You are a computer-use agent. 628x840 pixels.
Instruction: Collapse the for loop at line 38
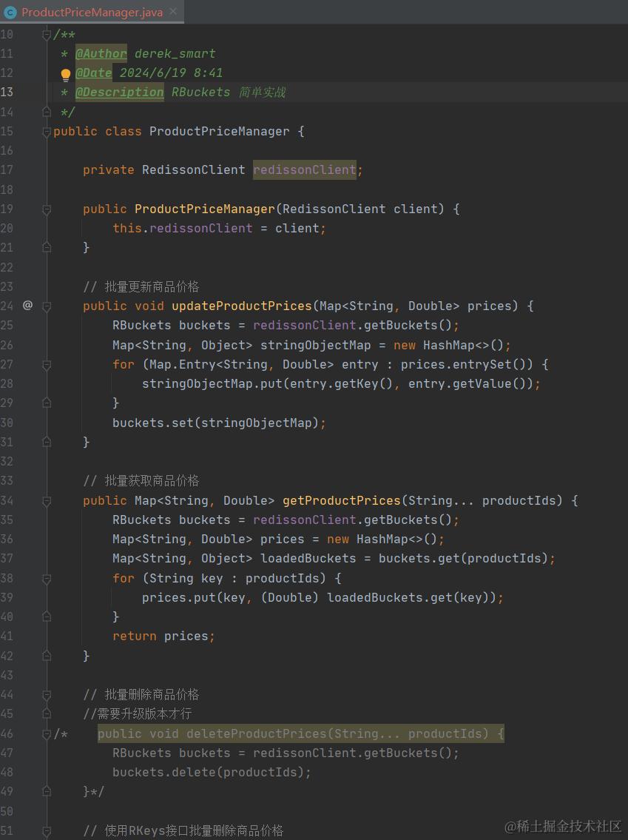[46, 577]
